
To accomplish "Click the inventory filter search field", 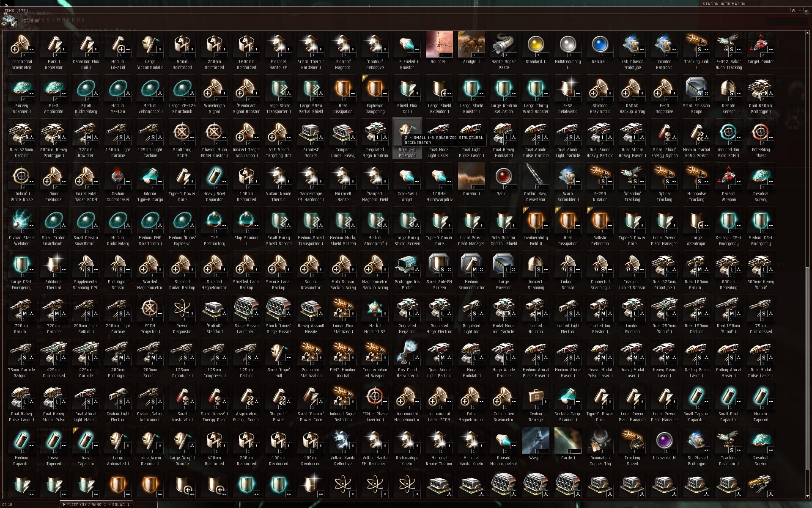I will click(x=786, y=22).
